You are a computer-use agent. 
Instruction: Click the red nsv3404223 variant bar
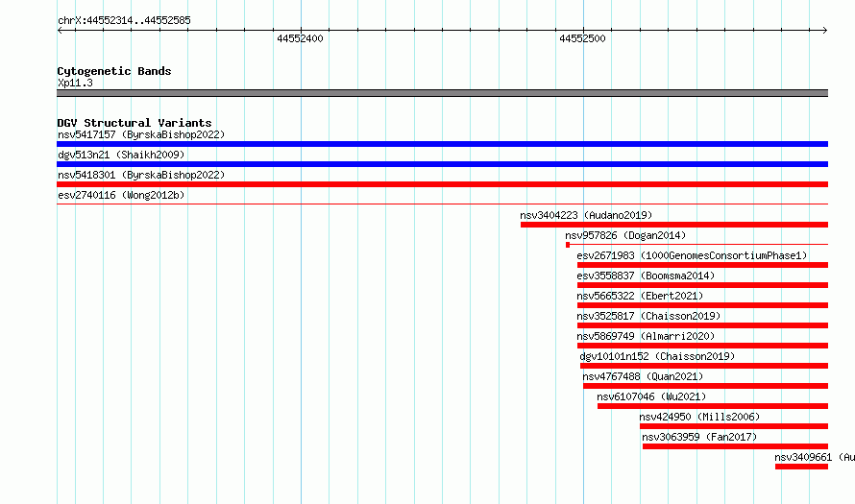pos(674,225)
